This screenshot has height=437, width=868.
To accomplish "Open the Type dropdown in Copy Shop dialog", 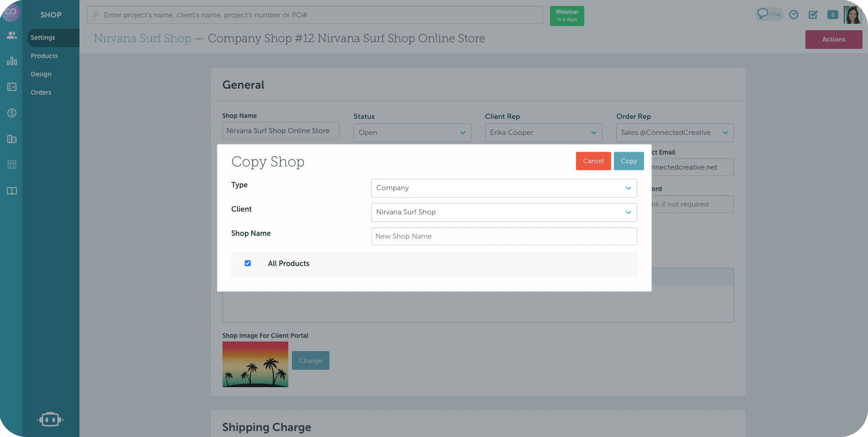I will click(x=503, y=188).
